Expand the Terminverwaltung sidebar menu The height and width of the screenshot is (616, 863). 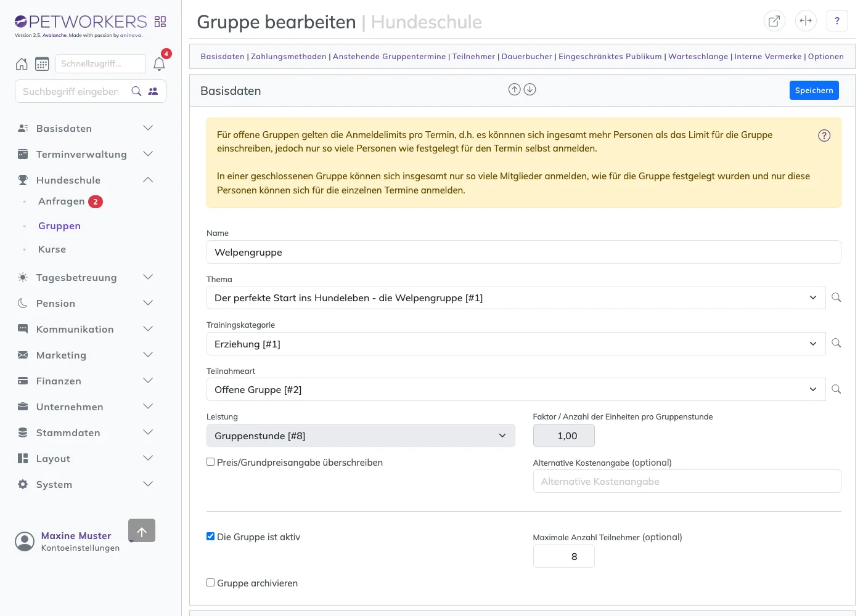tap(85, 154)
